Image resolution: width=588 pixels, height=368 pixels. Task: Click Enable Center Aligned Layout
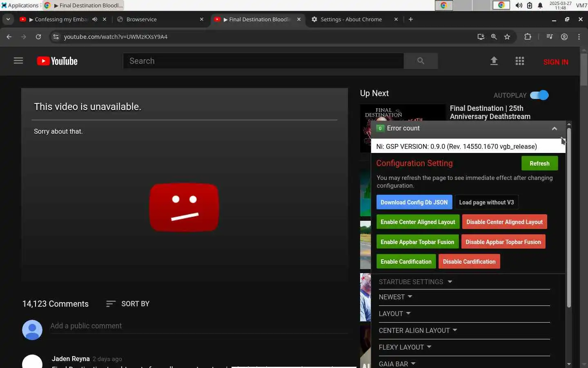(418, 222)
